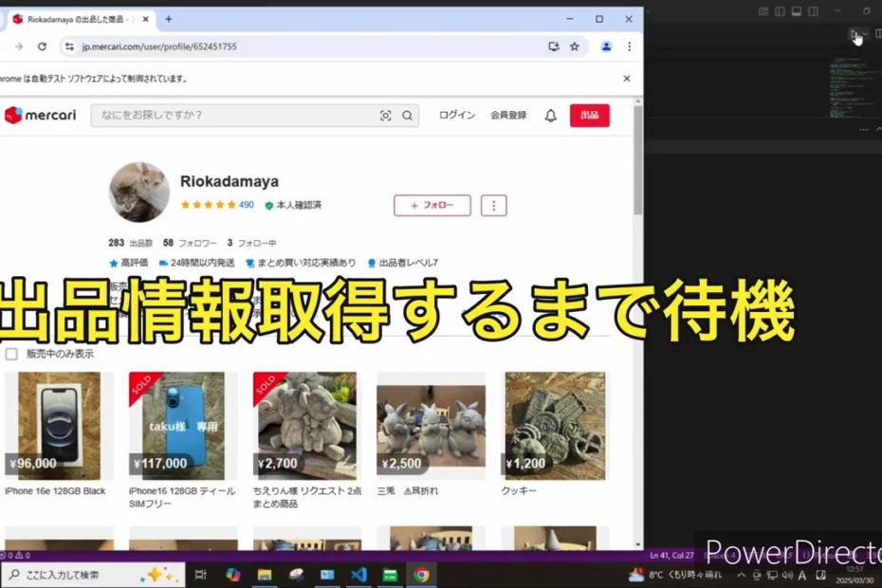Screen dimensions: 882x588
Task: Bookmark this page with the star icon
Action: point(575,46)
